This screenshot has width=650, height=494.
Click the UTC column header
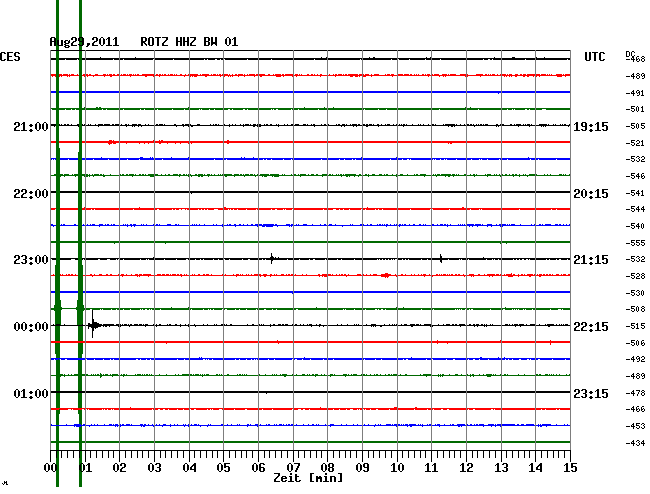point(594,57)
